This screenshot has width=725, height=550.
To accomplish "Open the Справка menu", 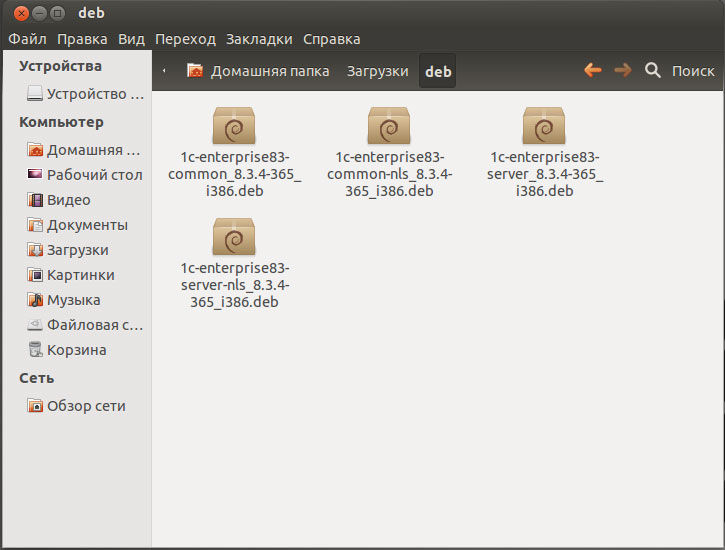I will pyautogui.click(x=332, y=39).
